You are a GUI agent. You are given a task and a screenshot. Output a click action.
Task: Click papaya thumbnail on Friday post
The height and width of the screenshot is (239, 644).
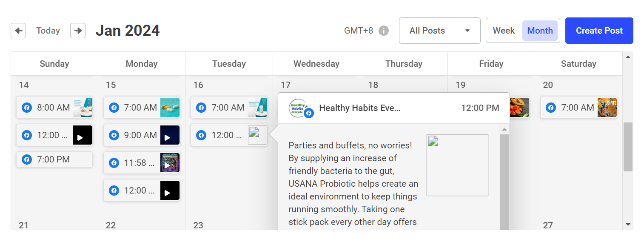[519, 107]
